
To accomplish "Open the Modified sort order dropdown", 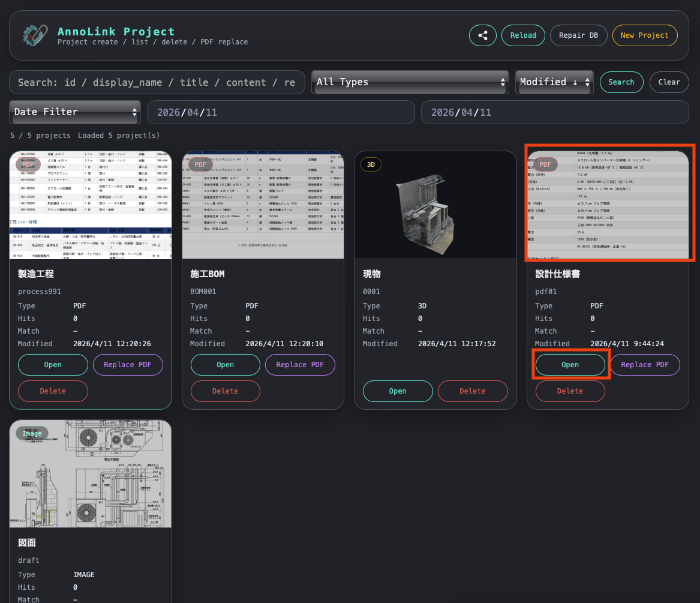I will click(x=554, y=82).
